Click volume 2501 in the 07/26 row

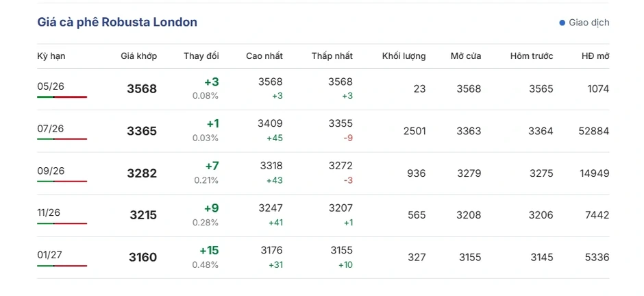coord(414,132)
